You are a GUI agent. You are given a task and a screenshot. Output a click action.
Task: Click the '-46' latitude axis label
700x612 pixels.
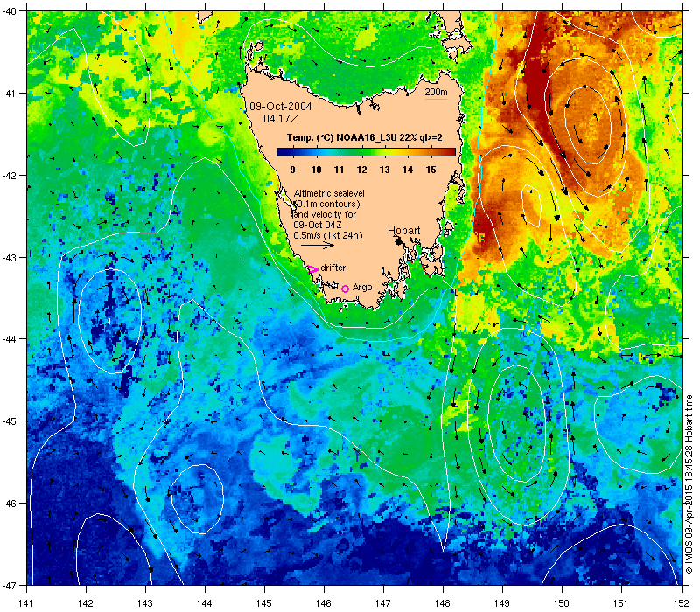[x=8, y=504]
